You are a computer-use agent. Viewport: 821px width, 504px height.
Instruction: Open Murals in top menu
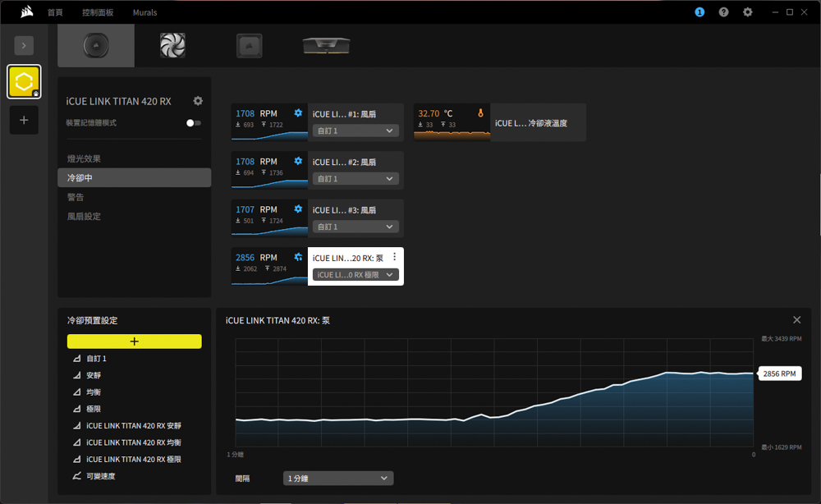(145, 12)
